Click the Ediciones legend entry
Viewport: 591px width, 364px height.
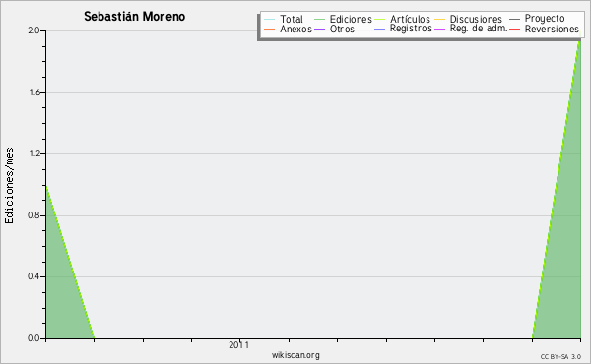tap(351, 20)
